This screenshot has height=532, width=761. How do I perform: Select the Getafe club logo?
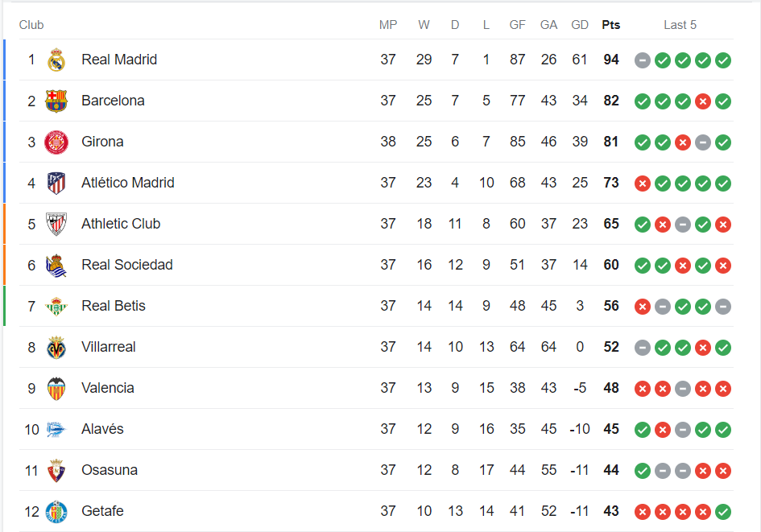[x=56, y=512]
